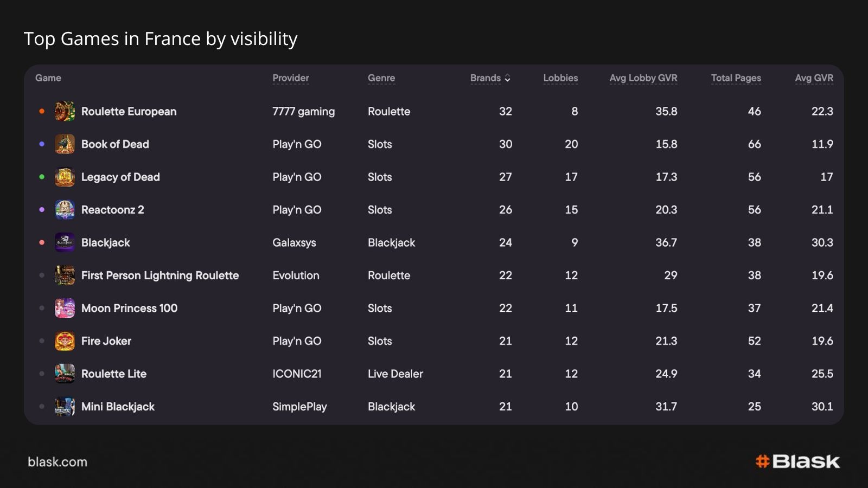The height and width of the screenshot is (488, 868).
Task: Select the Mini Blackjack table row
Action: pos(434,407)
